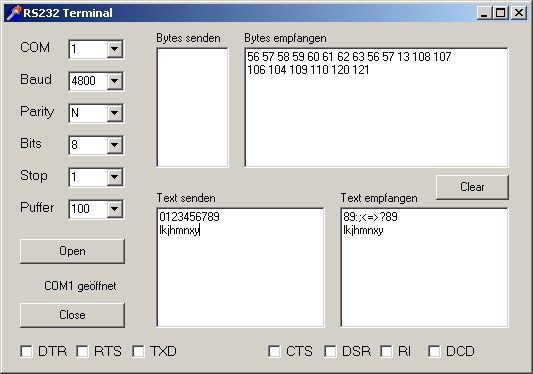Click the Puffer value 100 field
Image resolution: width=533 pixels, height=374 pixels.
point(88,209)
